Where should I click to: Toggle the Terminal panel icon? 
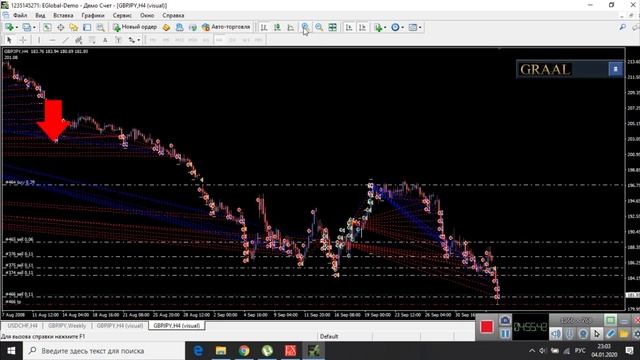click(87, 27)
